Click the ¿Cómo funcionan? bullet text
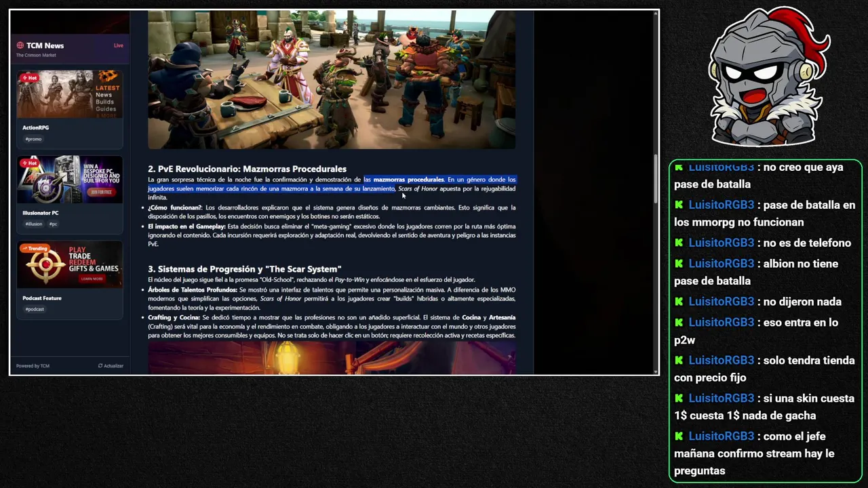 pyautogui.click(x=332, y=212)
